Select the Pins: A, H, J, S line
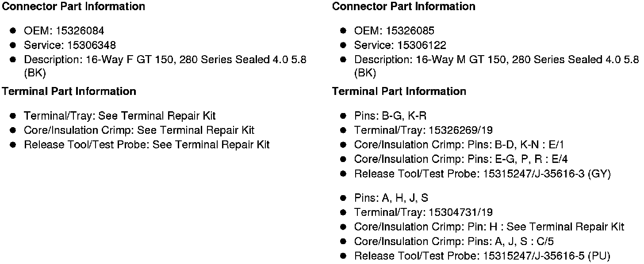Viewport: 644px width, 264px height. 391,198
